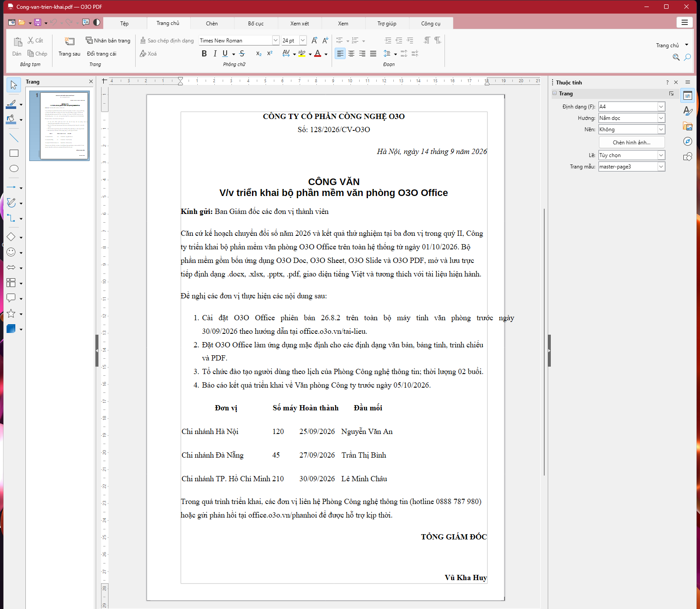This screenshot has width=700, height=609.
Task: Select the curve and polygon tool
Action: click(11, 203)
